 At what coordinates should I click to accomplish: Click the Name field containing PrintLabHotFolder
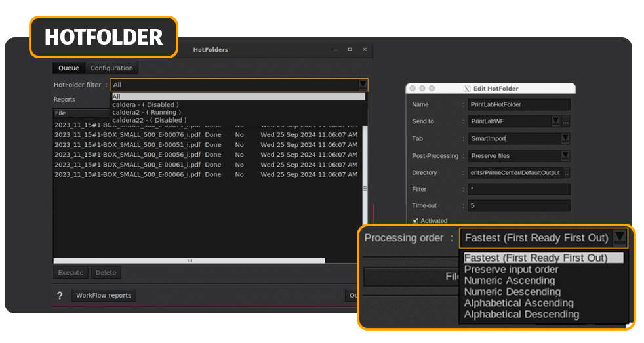coord(519,104)
